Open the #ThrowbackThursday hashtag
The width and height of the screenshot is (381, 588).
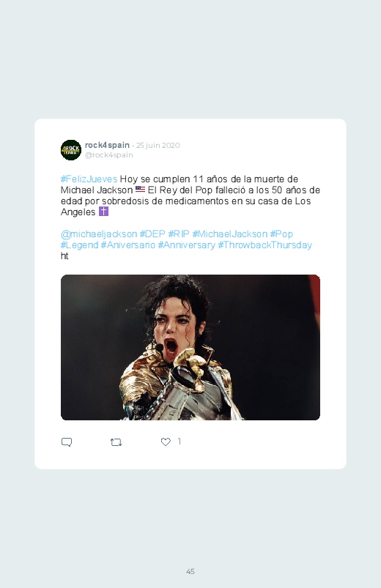coord(265,245)
